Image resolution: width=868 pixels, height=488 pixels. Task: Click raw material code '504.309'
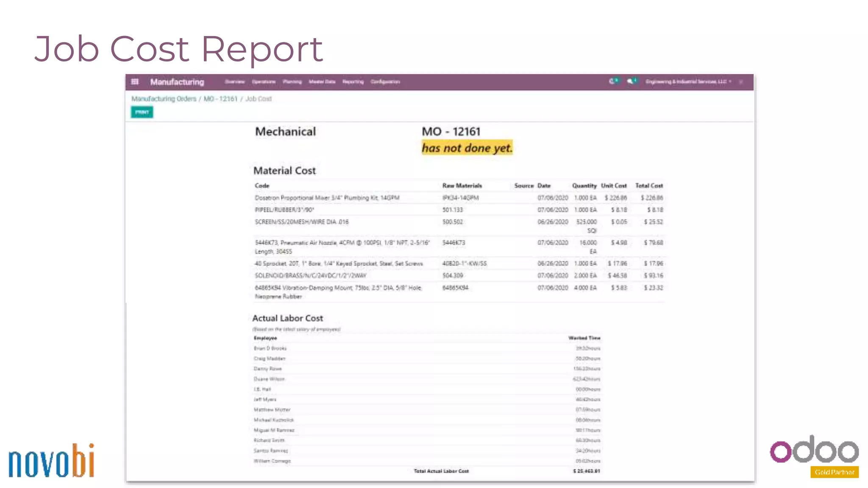coord(453,275)
